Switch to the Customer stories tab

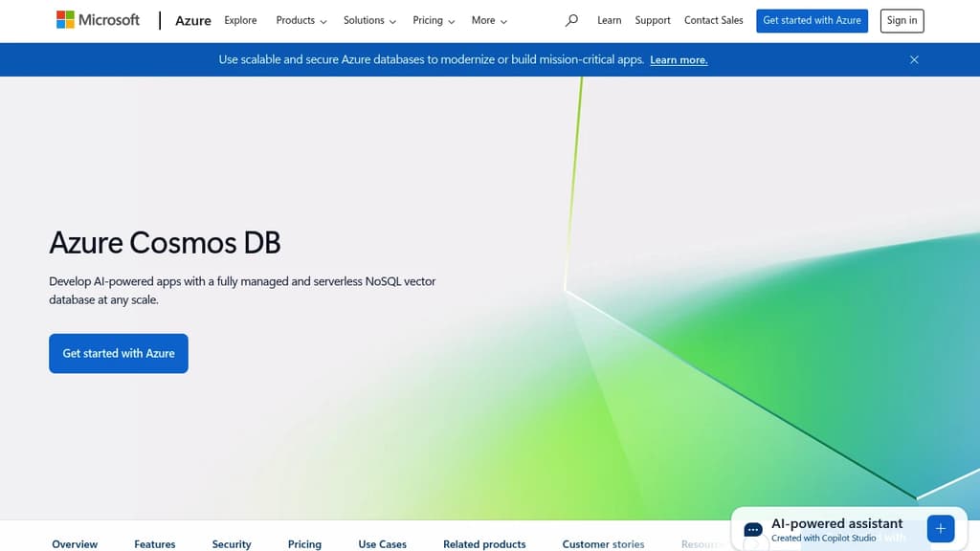pos(603,544)
